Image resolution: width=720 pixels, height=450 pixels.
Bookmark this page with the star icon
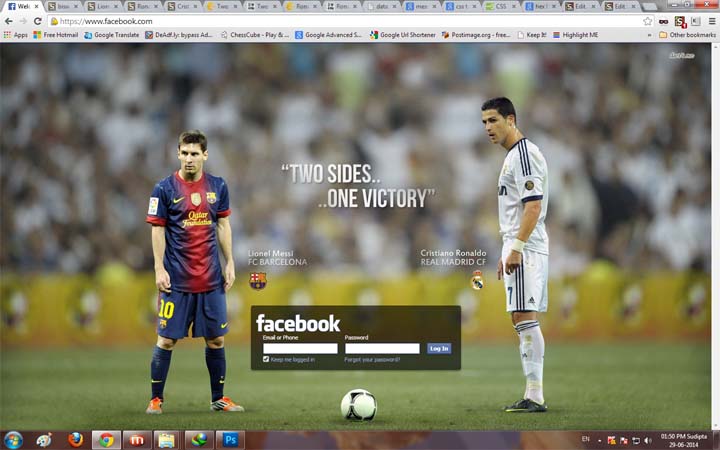(x=647, y=21)
